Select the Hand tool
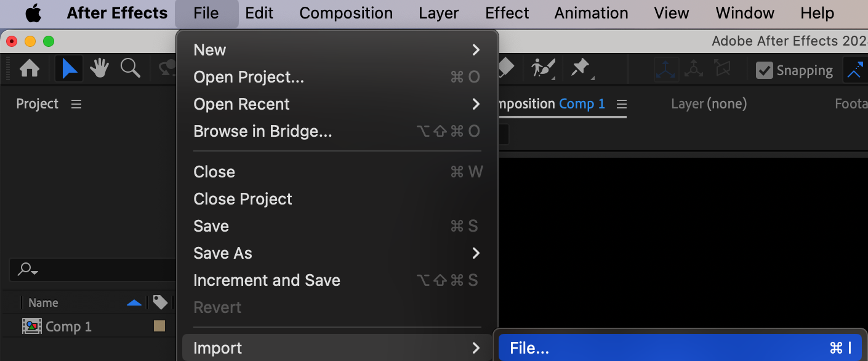 tap(99, 69)
